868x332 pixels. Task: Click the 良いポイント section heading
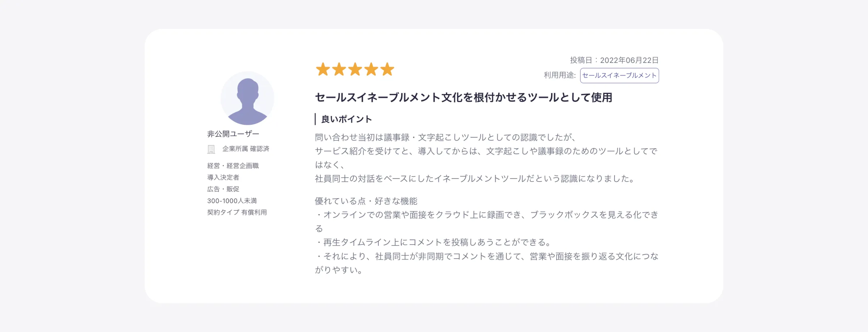tap(346, 119)
